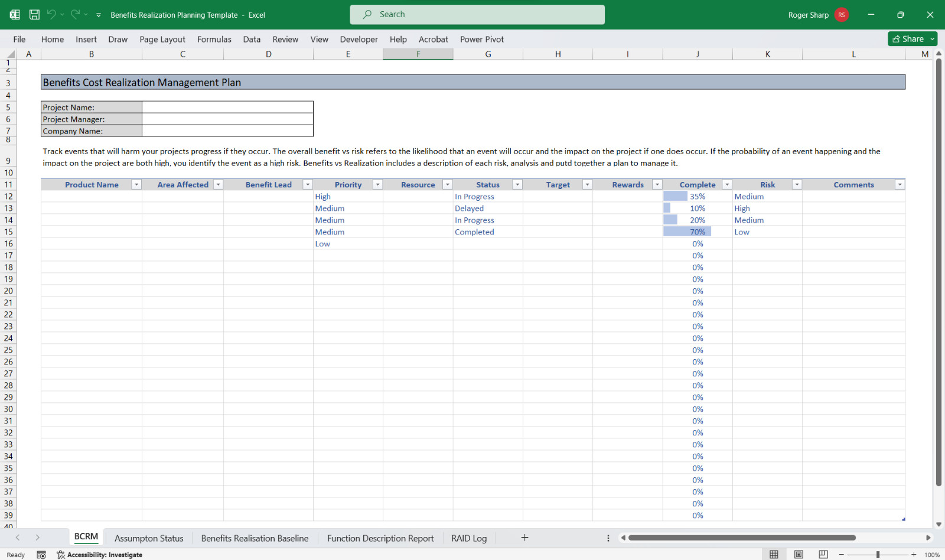Click previous sheet navigation arrow
The height and width of the screenshot is (560, 945).
[x=18, y=538]
